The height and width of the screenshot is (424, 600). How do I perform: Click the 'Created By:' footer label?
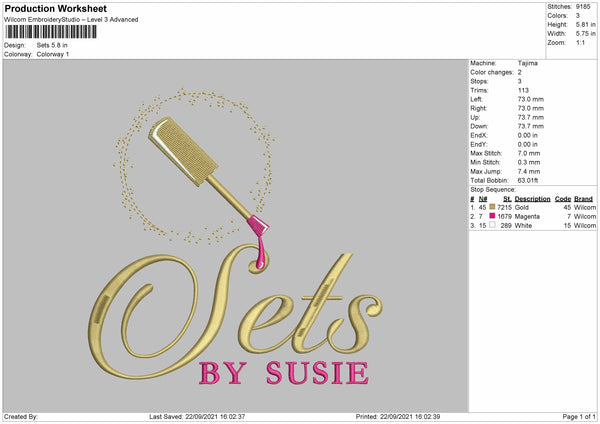21,417
